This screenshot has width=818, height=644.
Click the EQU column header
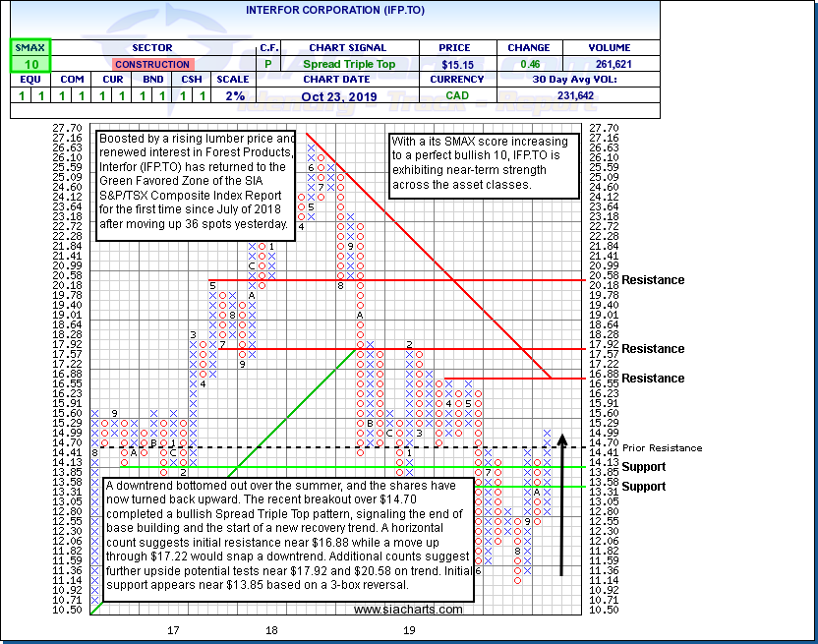click(30, 80)
